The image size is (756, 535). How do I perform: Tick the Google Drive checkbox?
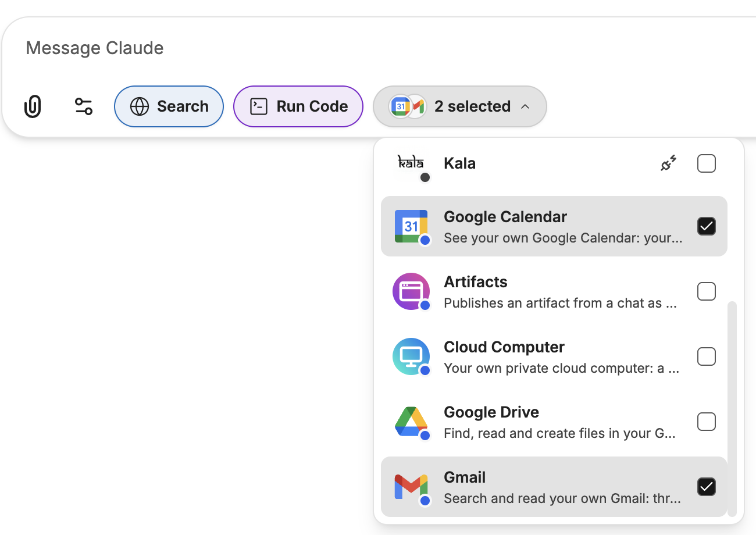pyautogui.click(x=707, y=422)
